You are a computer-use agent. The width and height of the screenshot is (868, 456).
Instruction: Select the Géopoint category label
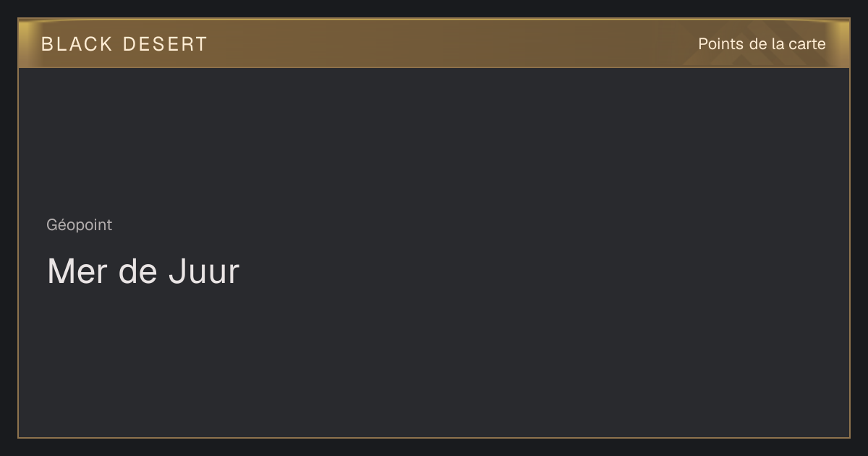[x=80, y=225]
